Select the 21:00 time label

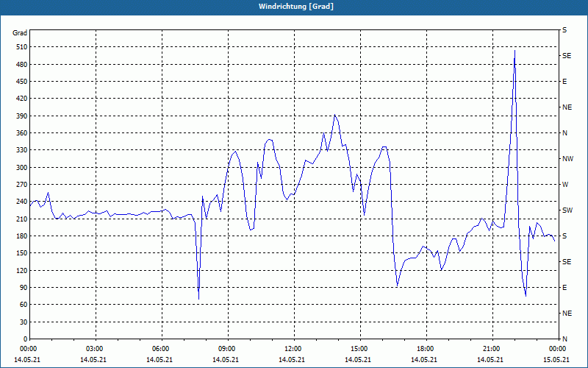(491, 348)
